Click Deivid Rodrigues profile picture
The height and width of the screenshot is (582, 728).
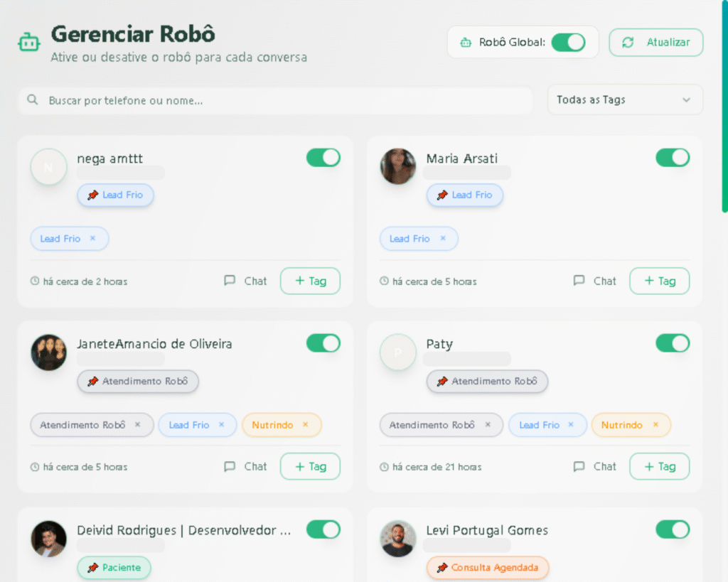coord(49,539)
